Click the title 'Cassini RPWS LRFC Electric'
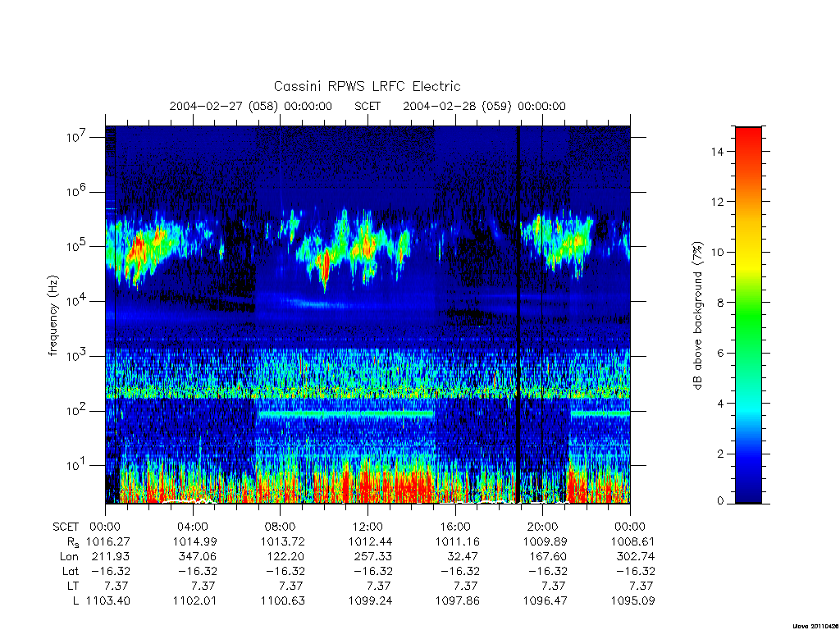840x630 pixels. [x=367, y=86]
